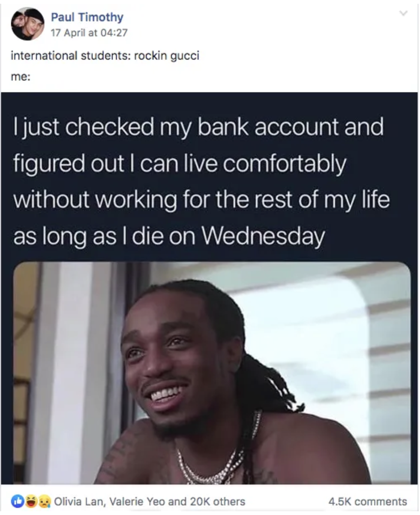Click the smiling man photo in the meme
This screenshot has width=420, height=515.
click(212, 373)
